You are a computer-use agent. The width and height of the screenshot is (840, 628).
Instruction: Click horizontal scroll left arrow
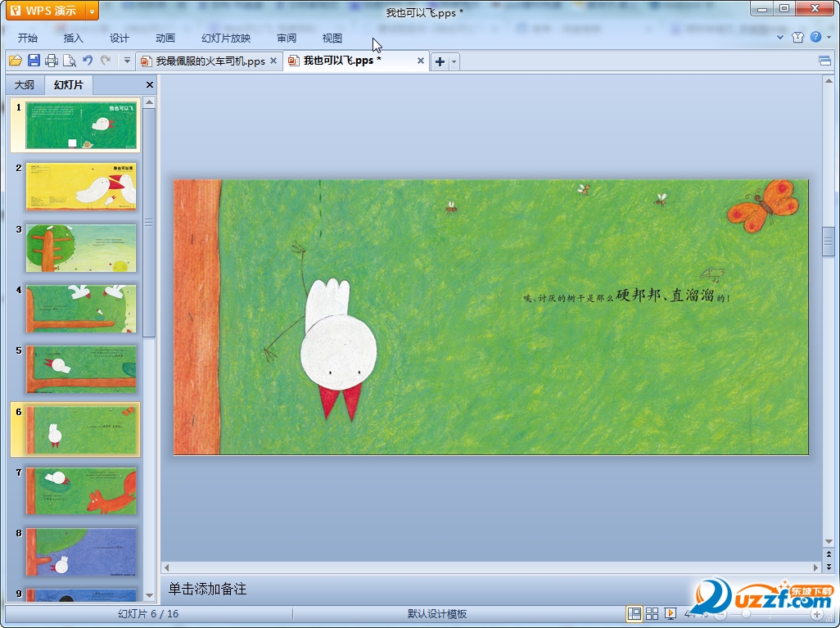tap(166, 567)
